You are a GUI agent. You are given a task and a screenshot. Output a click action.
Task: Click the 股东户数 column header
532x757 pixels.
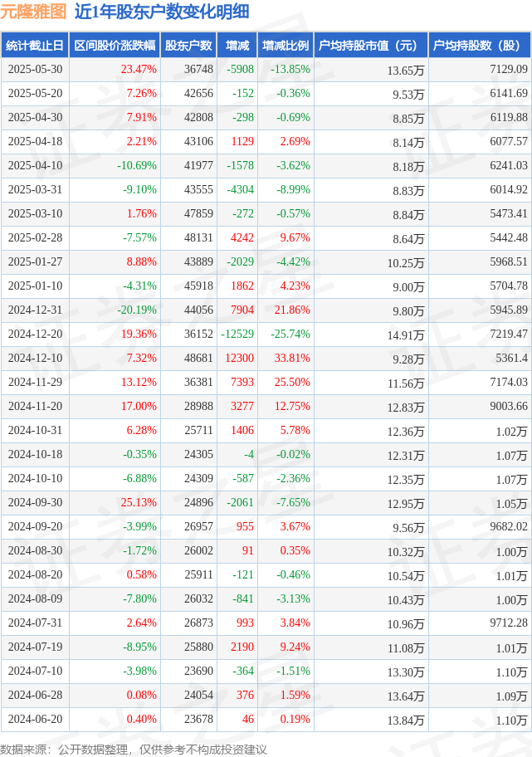pos(188,46)
